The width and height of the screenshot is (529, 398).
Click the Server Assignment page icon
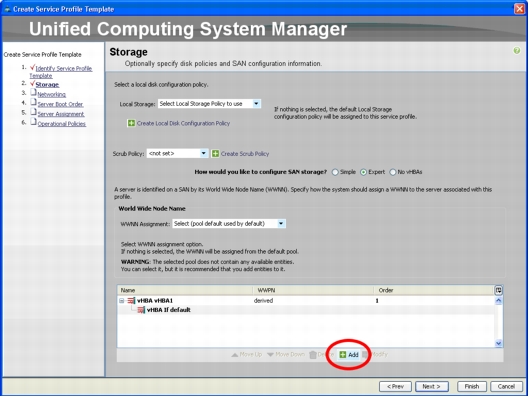33,112
